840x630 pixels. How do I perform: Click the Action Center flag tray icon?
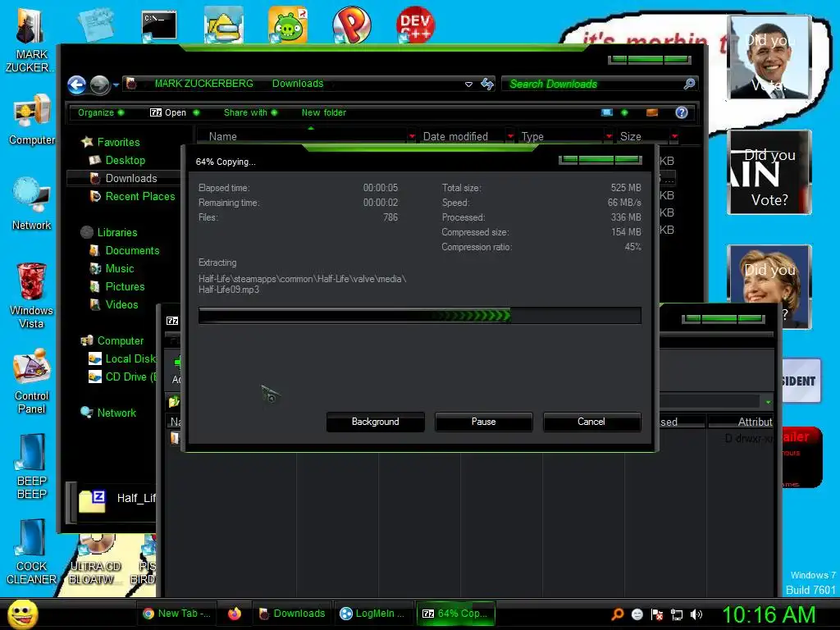pyautogui.click(x=657, y=614)
